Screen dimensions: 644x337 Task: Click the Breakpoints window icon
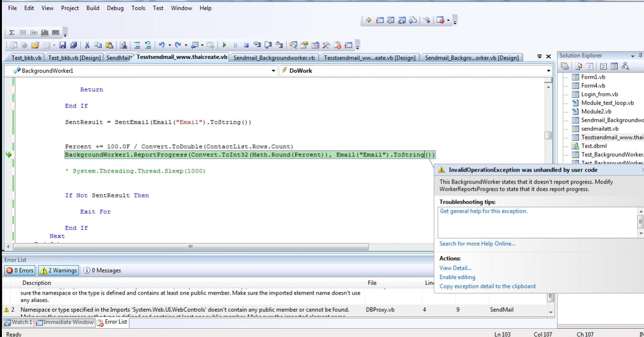(441, 20)
